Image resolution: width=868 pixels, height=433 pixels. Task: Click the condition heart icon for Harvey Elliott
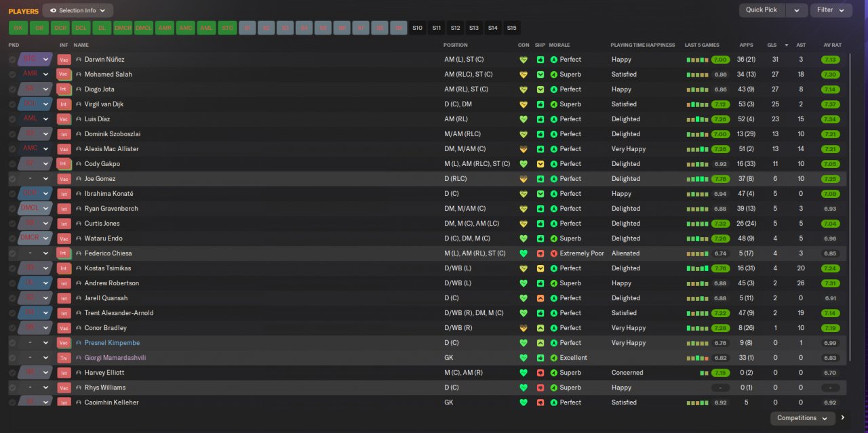(x=523, y=373)
